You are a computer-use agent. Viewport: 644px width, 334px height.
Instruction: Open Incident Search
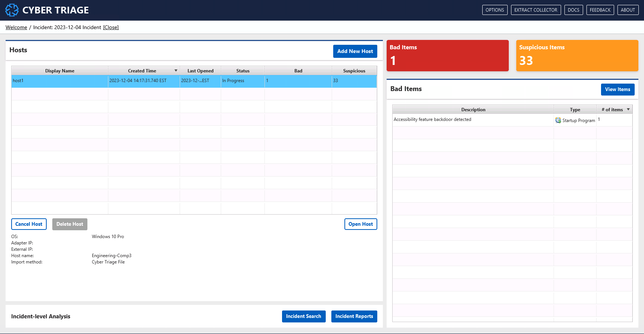pyautogui.click(x=304, y=316)
